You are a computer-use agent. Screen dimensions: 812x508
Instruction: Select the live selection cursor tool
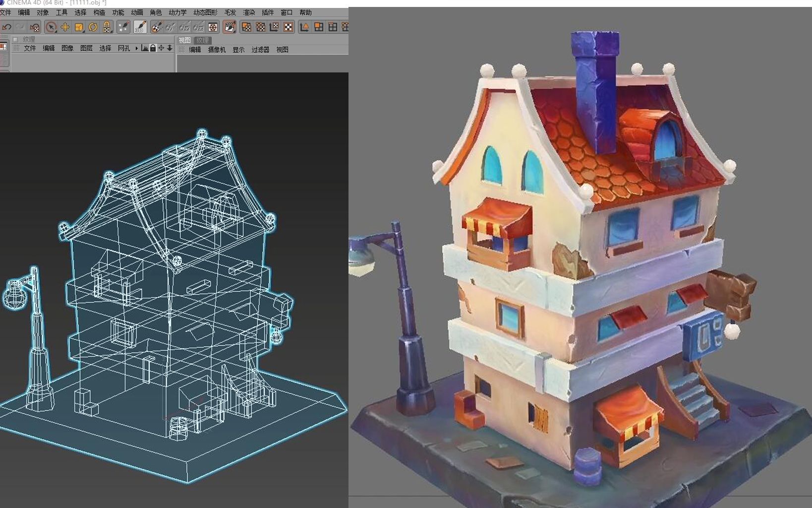tap(51, 27)
